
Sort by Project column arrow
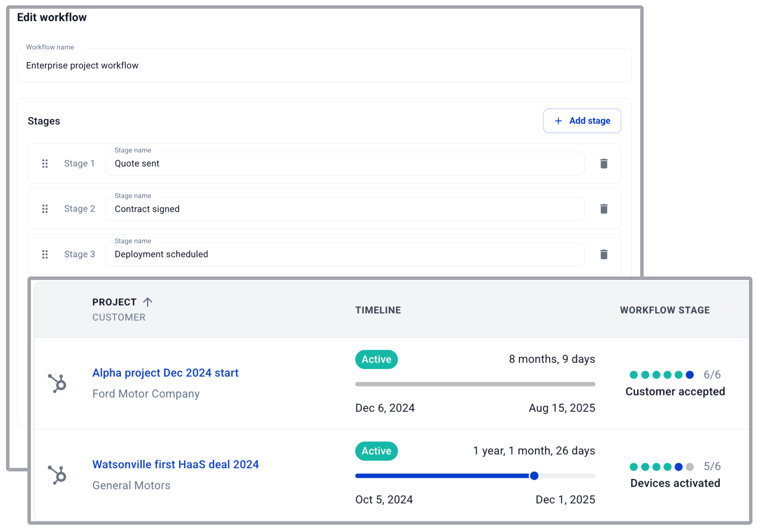click(148, 302)
